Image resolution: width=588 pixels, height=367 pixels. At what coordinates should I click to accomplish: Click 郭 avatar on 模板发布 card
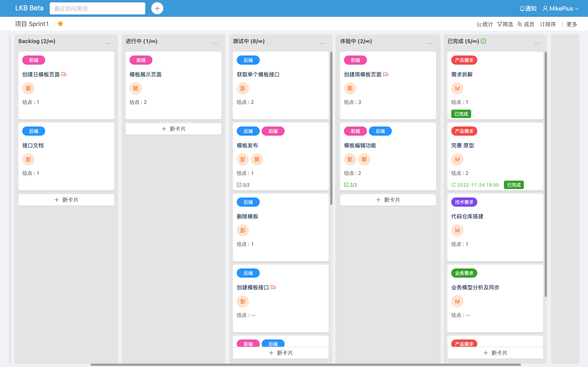click(257, 159)
